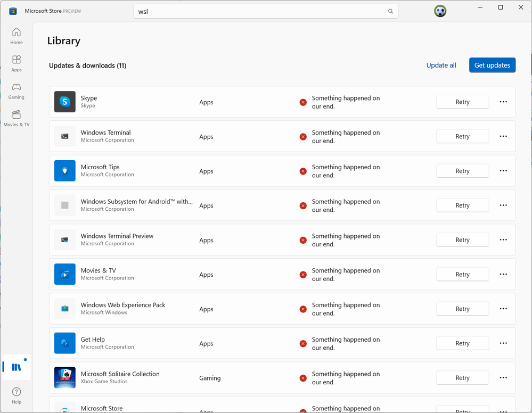Viewport: 532px width, 413px height.
Task: Click the Web Experience Pack error icon
Action: 303,309
